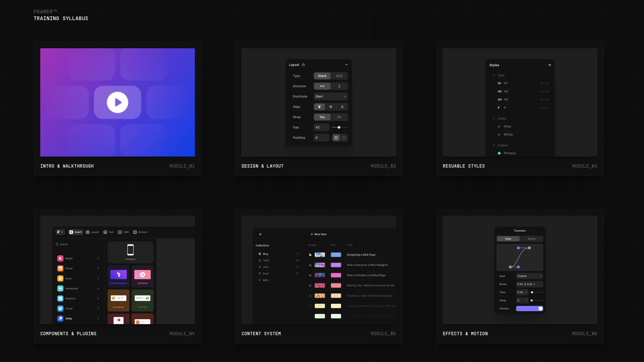Select the Prototype phone component
The height and width of the screenshot is (362, 644).
click(x=130, y=252)
